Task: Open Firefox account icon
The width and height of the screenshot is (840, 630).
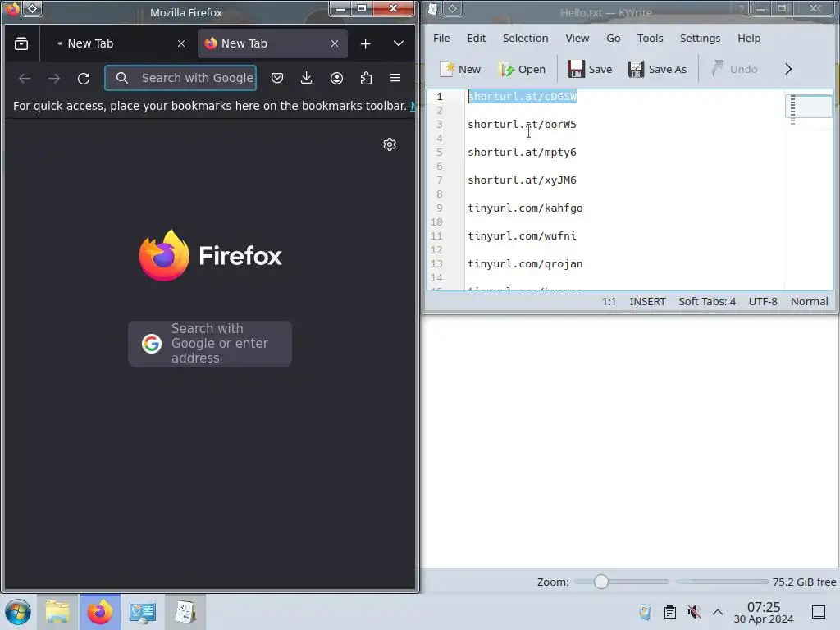Action: pos(336,78)
